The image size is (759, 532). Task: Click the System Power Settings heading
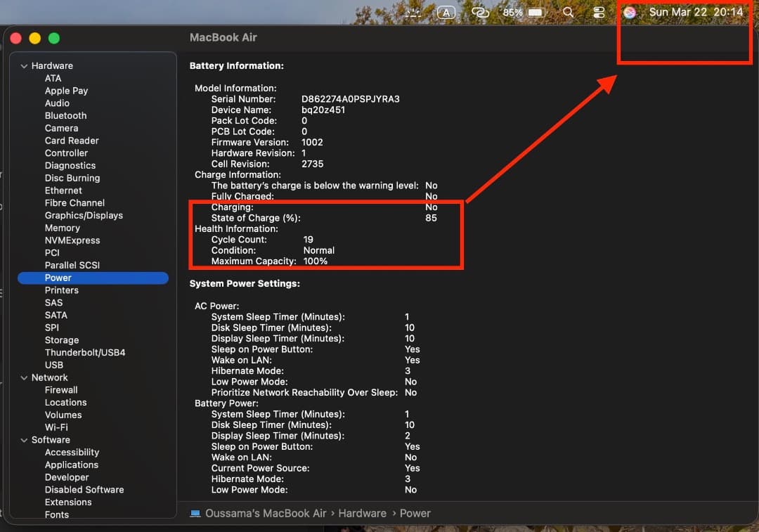pos(245,284)
